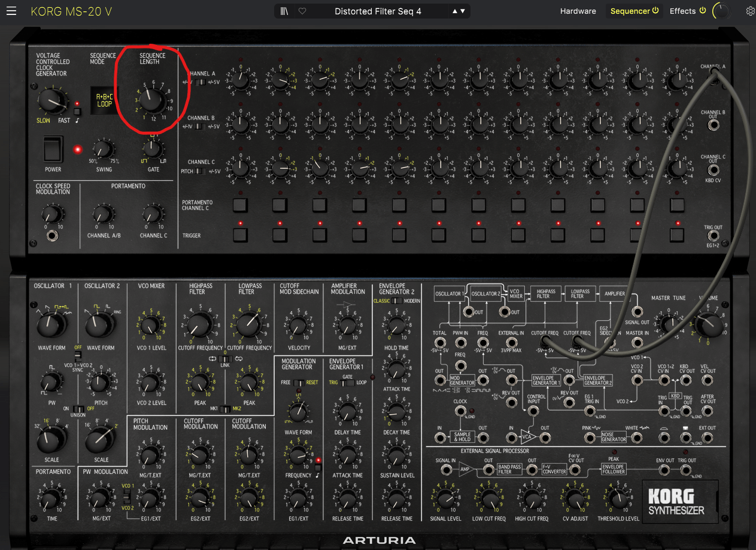Click the first step's Trigger button

click(x=240, y=235)
